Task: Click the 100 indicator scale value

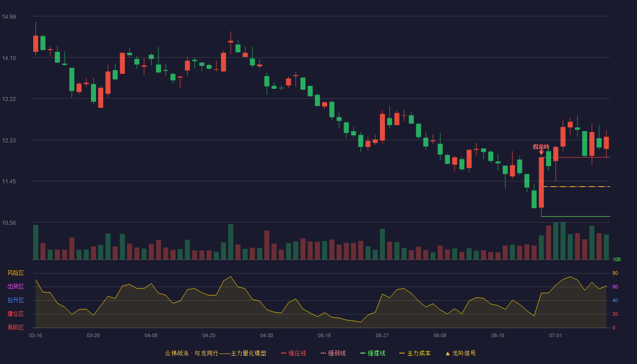Action: click(x=617, y=260)
